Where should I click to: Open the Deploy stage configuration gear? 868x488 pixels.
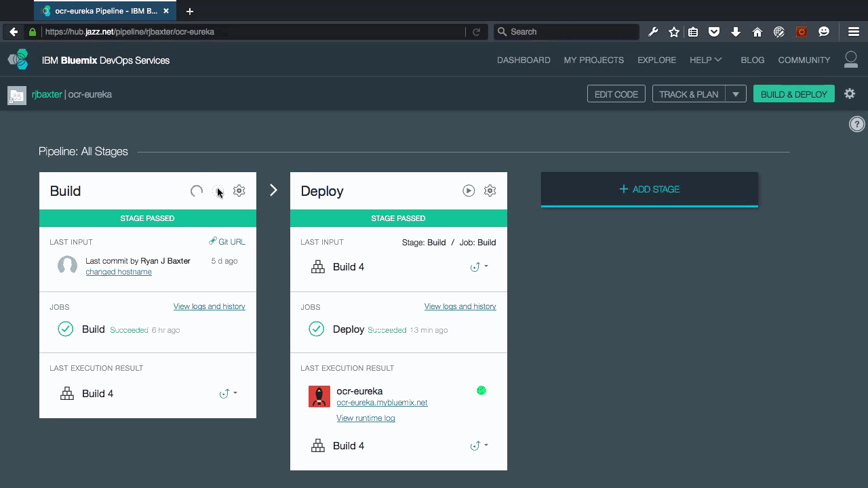(x=490, y=190)
